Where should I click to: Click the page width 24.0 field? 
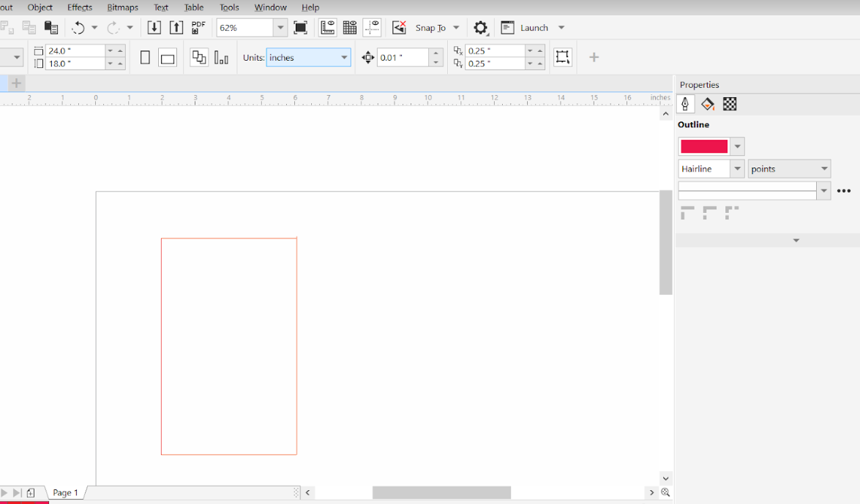pyautogui.click(x=75, y=50)
